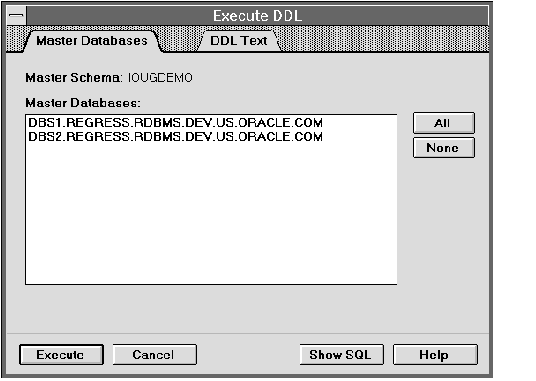
Task: Select DBS2.REGRESS.RDBMS.DEV.US.ORACLE.COM in the list
Action: pos(175,137)
